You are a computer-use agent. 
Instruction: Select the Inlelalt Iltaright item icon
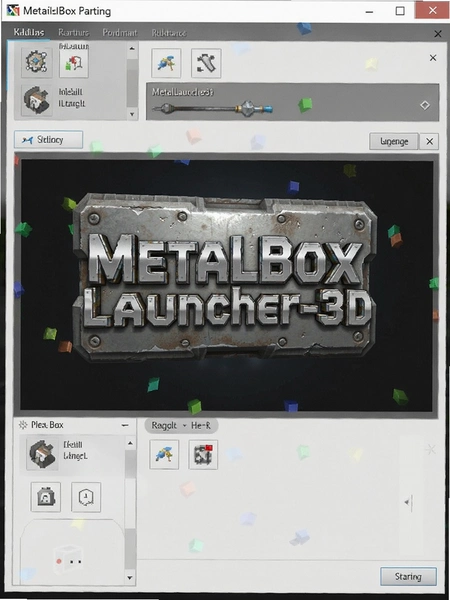36,99
